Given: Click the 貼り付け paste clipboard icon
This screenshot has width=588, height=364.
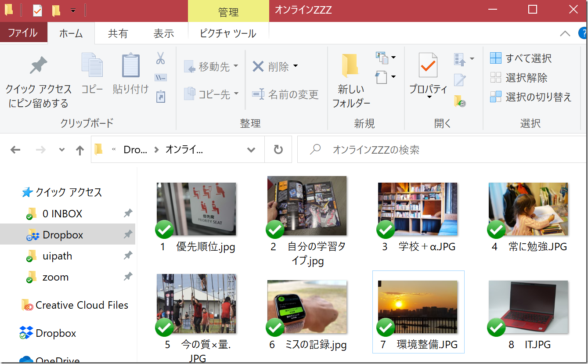Looking at the screenshot, I should click(x=130, y=65).
